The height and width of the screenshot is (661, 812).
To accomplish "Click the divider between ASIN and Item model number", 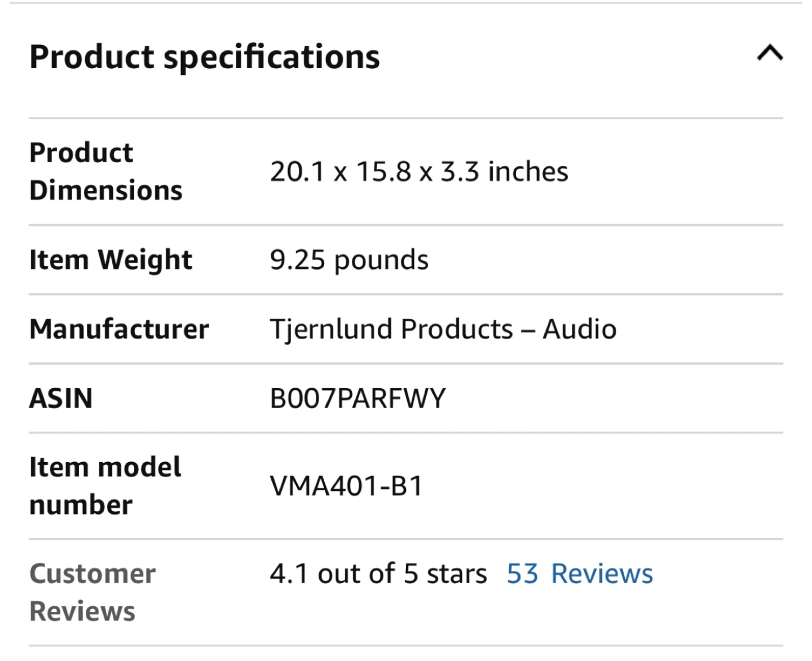I will [x=406, y=433].
